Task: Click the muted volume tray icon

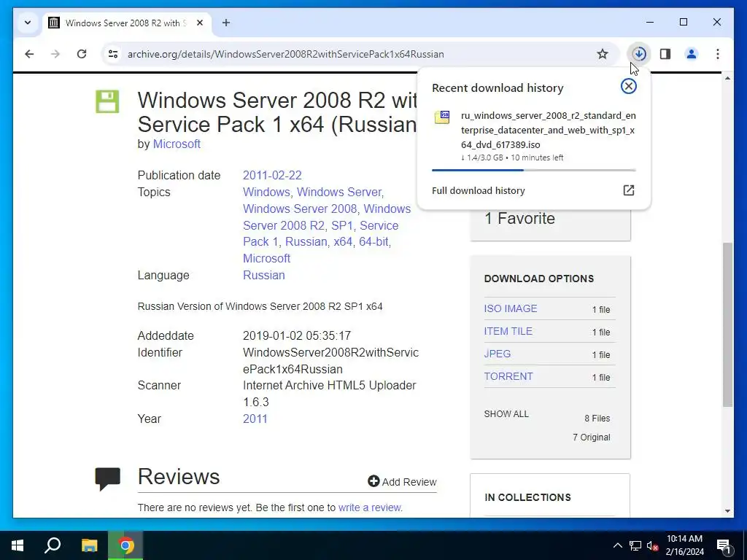Action: (652, 545)
